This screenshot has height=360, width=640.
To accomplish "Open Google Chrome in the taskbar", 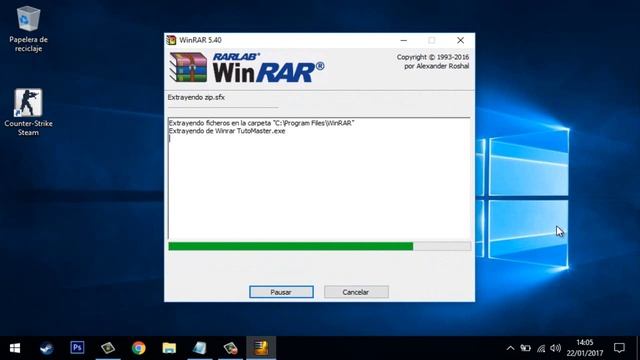I will 139,348.
